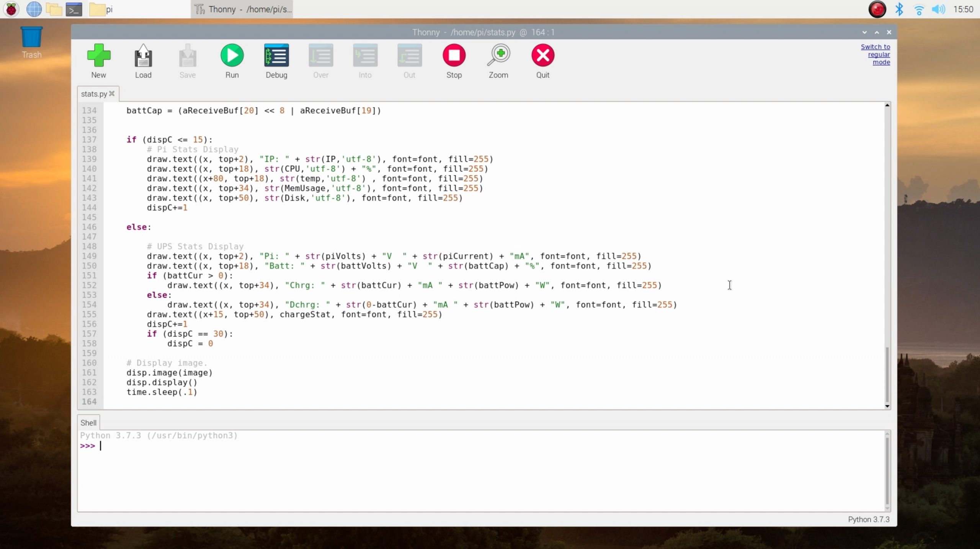Open the Wi-Fi network menu
This screenshot has height=549, width=980.
919,9
